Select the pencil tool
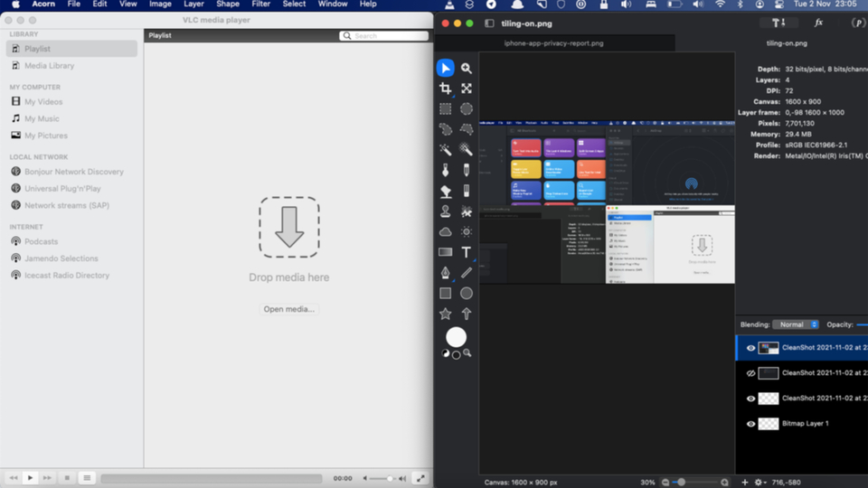Viewport: 868px width, 488px height. click(x=467, y=171)
